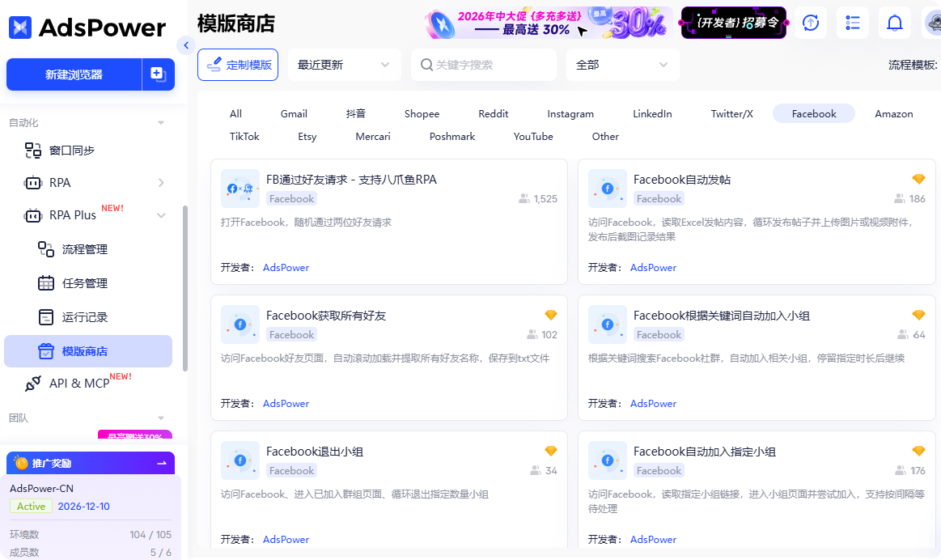The image size is (941, 560).
Task: Click the user avatar icon
Action: tap(933, 23)
